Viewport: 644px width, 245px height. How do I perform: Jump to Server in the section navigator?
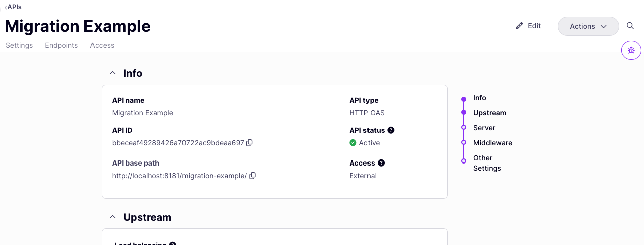coord(484,128)
